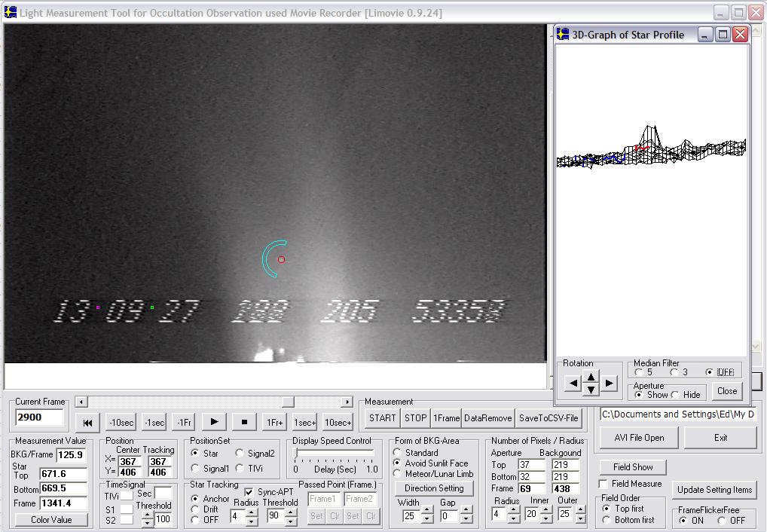Jump to first frame with rewind button
767x532 pixels.
[87, 423]
